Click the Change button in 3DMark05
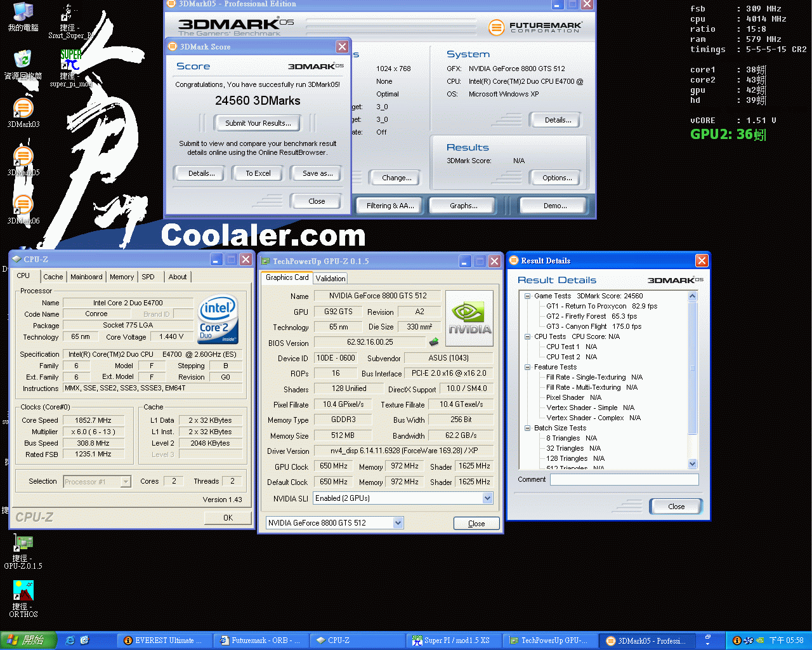Image resolution: width=812 pixels, height=650 pixels. click(x=396, y=178)
